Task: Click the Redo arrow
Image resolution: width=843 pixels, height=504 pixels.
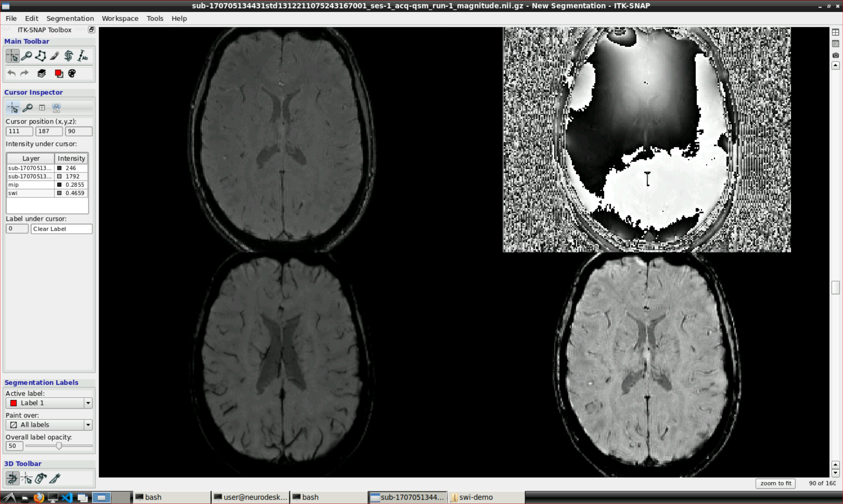Action: click(x=24, y=73)
